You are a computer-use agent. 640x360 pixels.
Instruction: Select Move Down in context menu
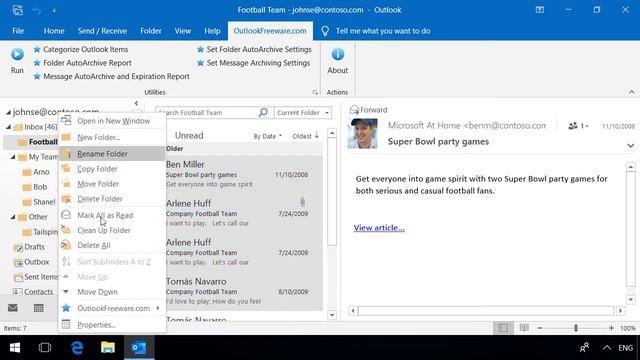click(x=112, y=292)
